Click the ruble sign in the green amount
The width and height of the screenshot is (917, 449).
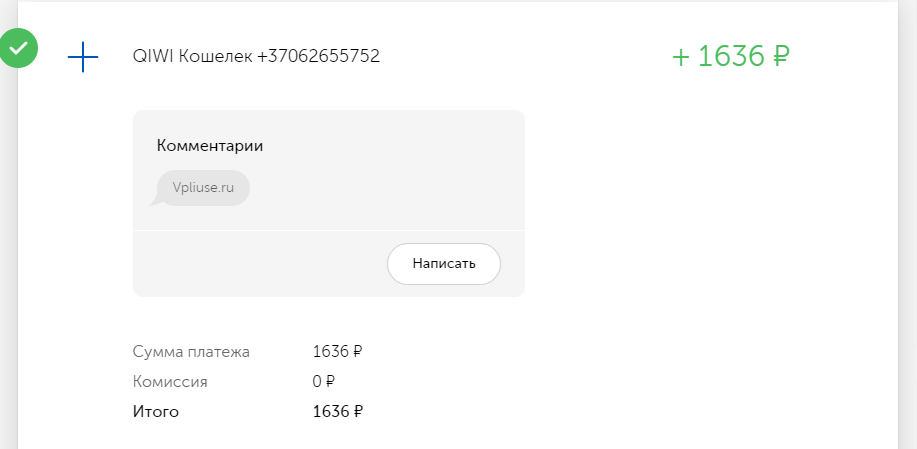(x=781, y=57)
